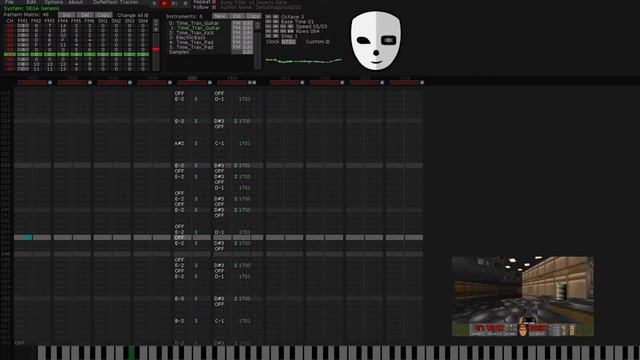640x360 pixels.
Task: Click the second Step arrow button
Action: point(276,36)
